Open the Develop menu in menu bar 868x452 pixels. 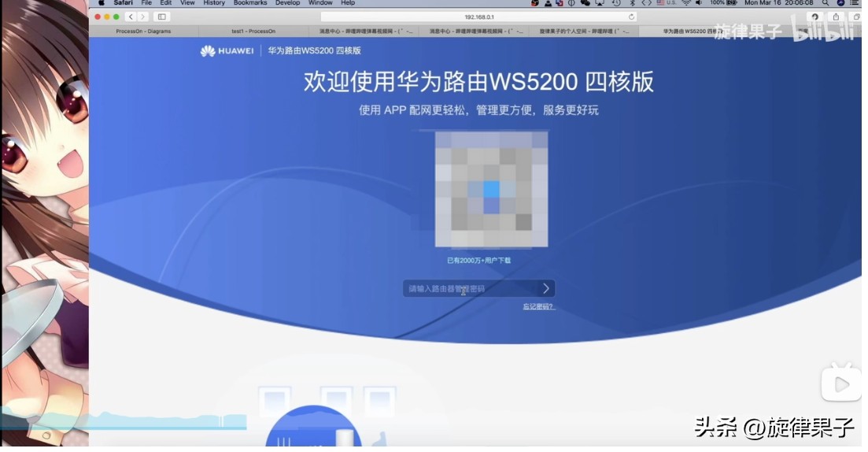pos(288,3)
